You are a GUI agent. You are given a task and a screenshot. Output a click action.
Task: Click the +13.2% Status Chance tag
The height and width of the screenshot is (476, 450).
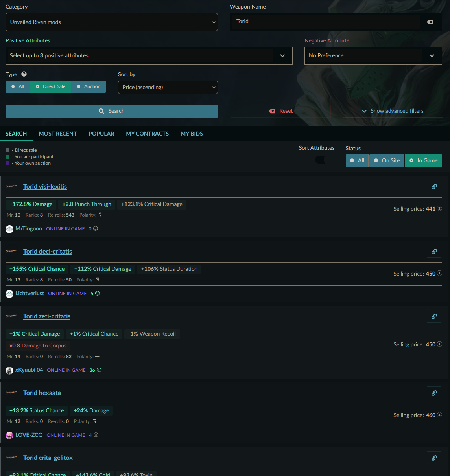(x=37, y=410)
